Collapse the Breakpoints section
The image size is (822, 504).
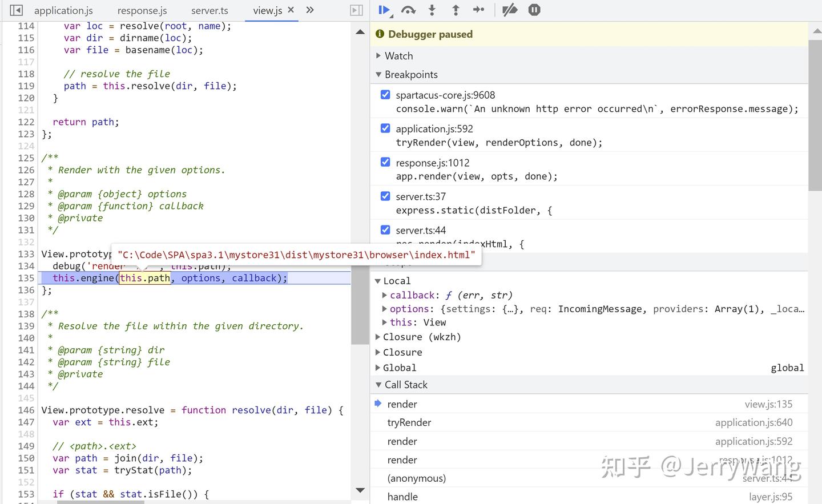[x=378, y=75]
